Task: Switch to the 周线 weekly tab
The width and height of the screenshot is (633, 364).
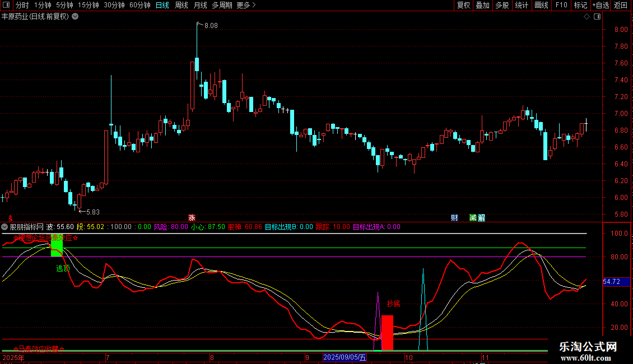Action: click(181, 6)
